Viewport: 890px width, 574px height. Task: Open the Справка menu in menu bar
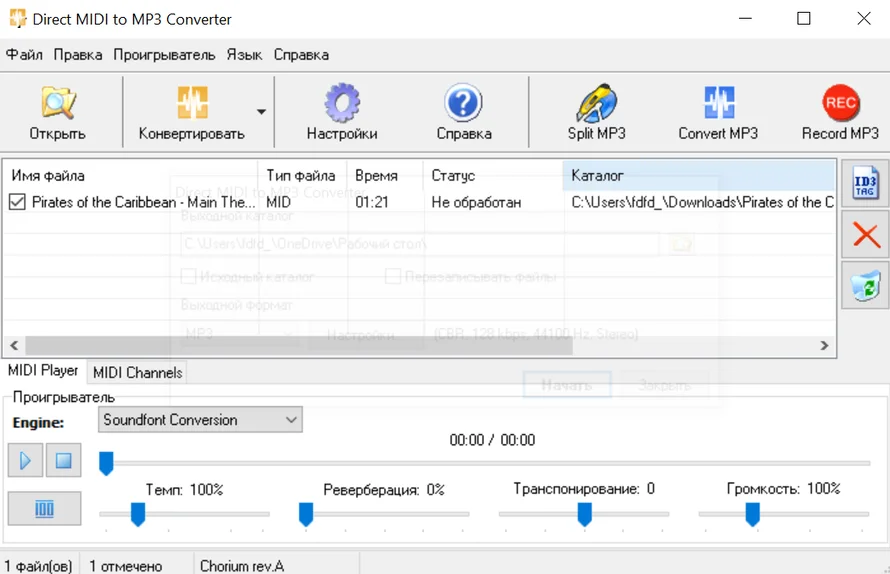pyautogui.click(x=301, y=55)
